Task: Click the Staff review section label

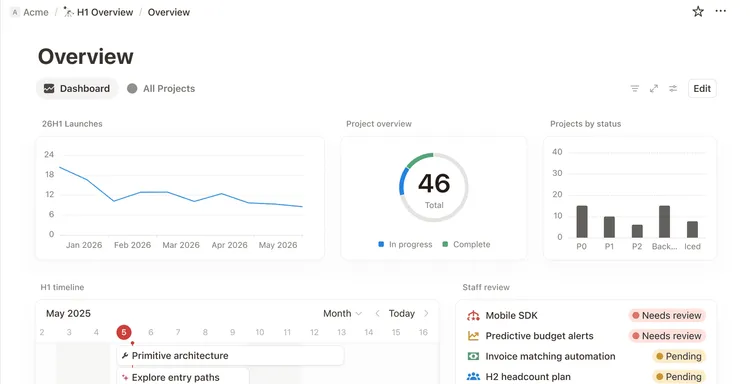Action: pyautogui.click(x=486, y=287)
